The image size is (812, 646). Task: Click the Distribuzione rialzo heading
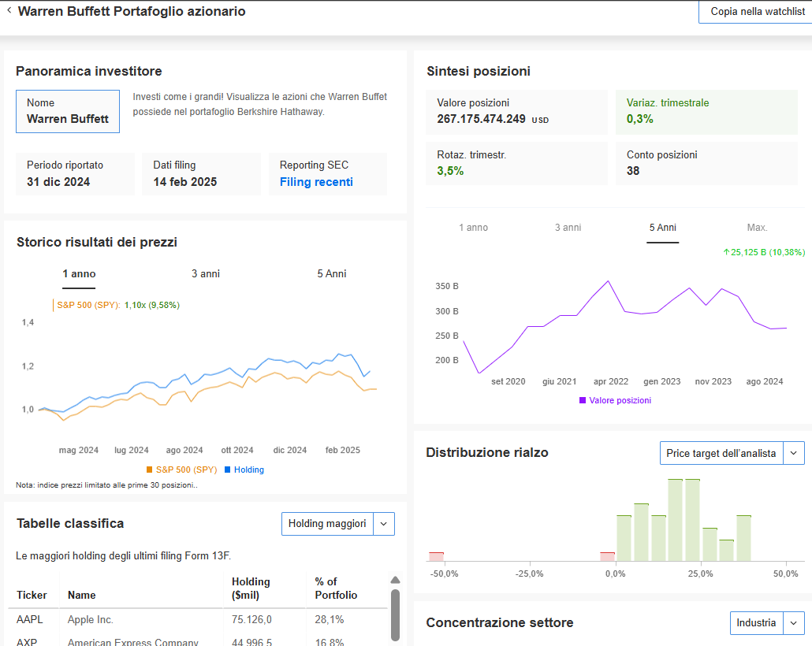487,453
